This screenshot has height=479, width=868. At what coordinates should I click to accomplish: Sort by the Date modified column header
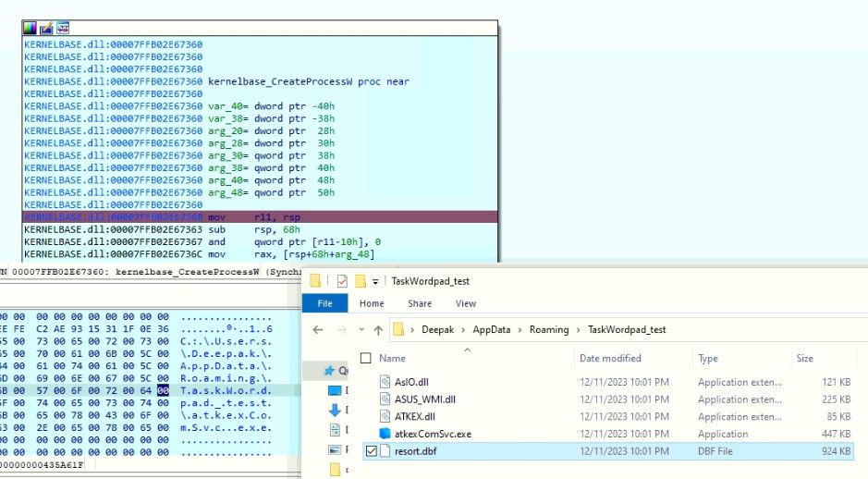(610, 358)
